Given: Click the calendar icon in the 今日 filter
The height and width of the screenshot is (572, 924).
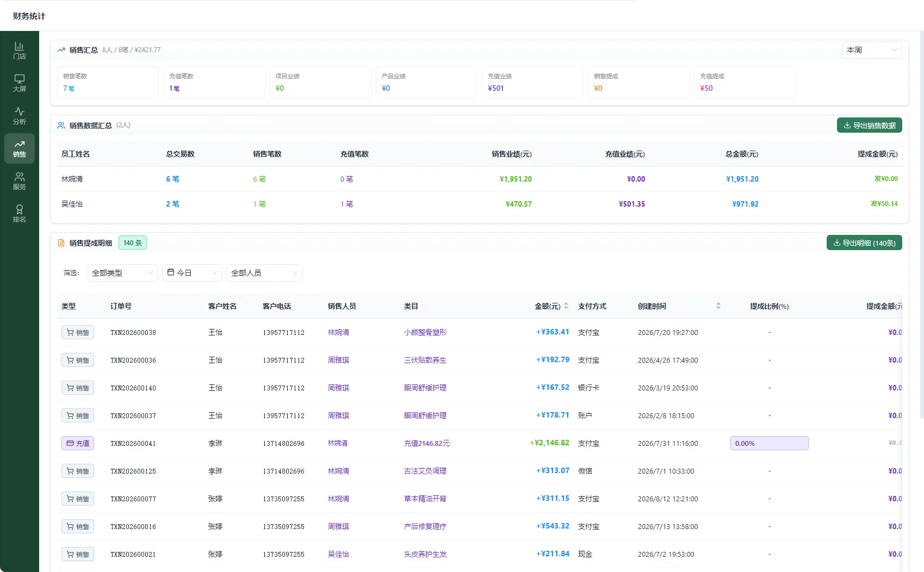Looking at the screenshot, I should pos(171,272).
